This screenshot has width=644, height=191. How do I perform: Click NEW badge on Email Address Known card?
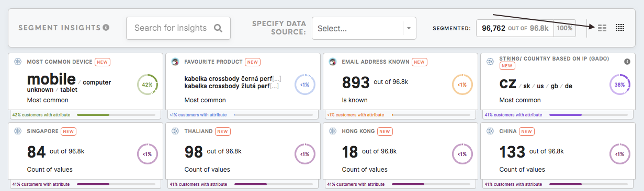pos(420,62)
